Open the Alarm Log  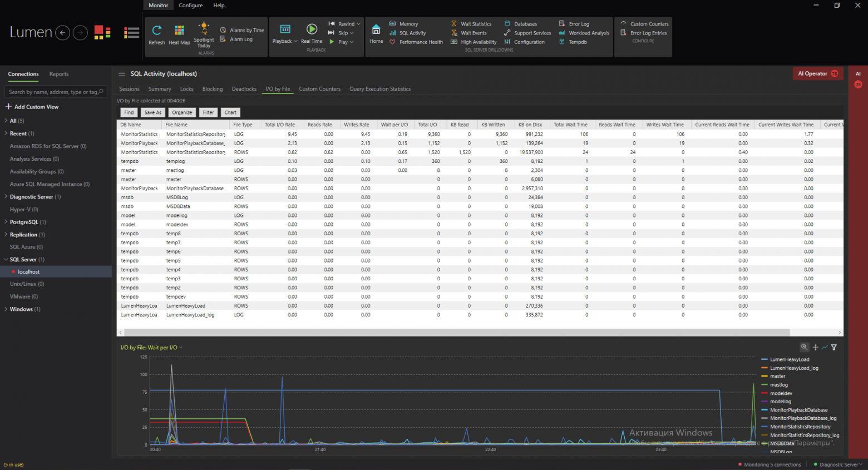point(236,39)
